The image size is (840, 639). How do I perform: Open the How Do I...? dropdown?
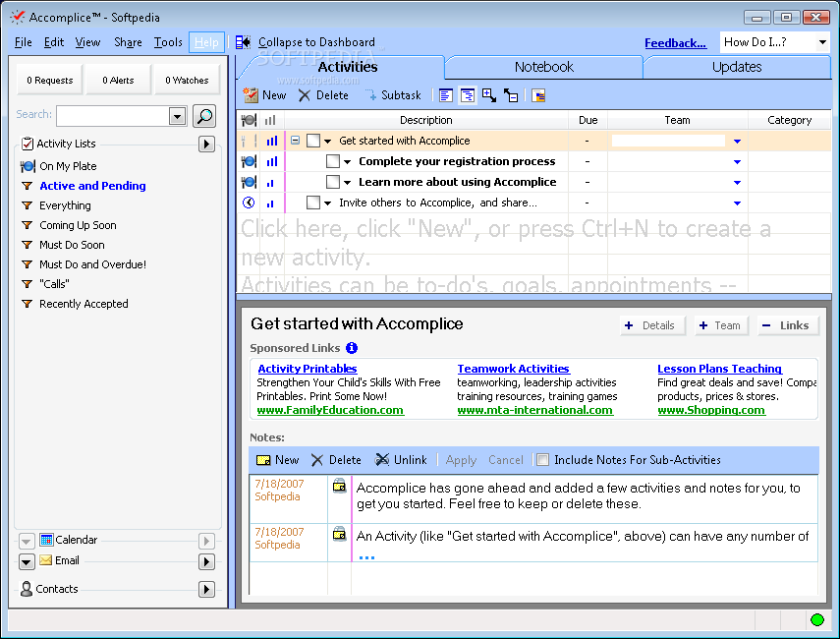(x=822, y=42)
